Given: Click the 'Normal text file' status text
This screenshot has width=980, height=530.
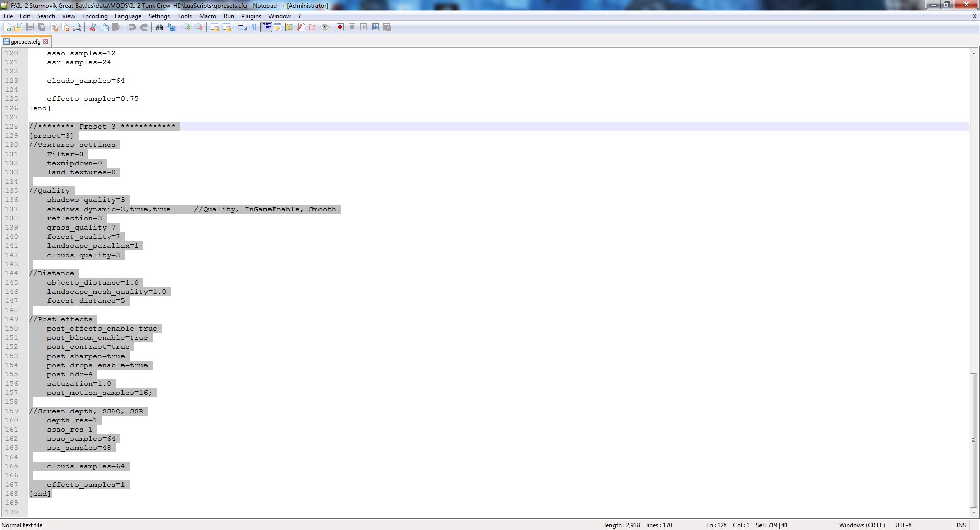Looking at the screenshot, I should tap(22, 525).
